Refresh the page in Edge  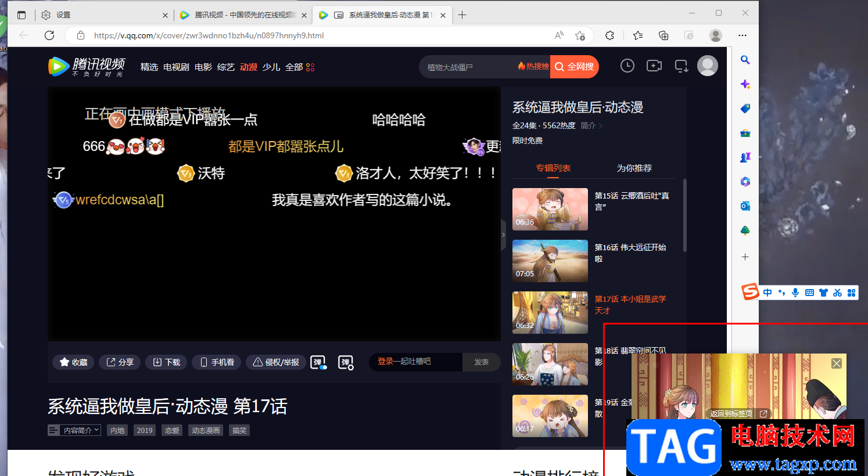(x=49, y=35)
